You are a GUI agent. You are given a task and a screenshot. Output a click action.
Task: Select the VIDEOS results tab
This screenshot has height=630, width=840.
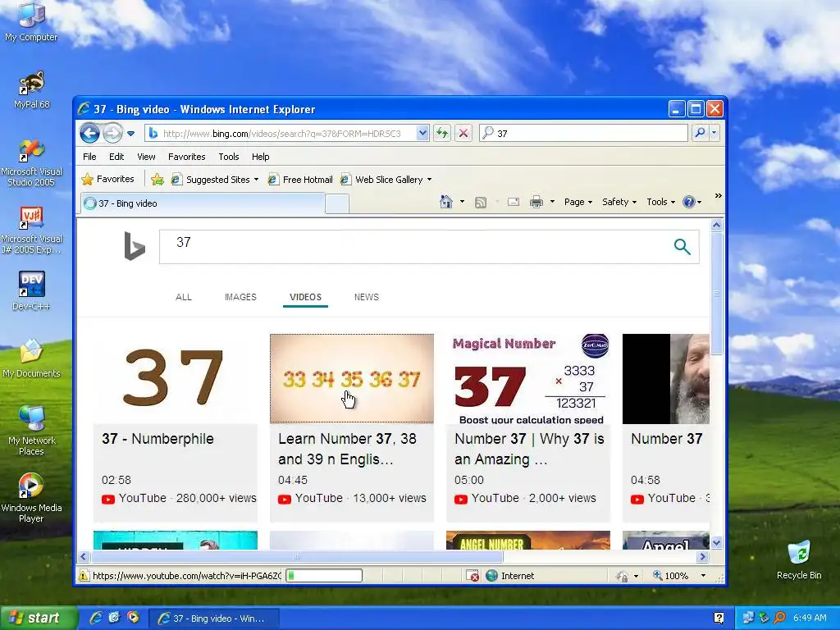point(305,297)
